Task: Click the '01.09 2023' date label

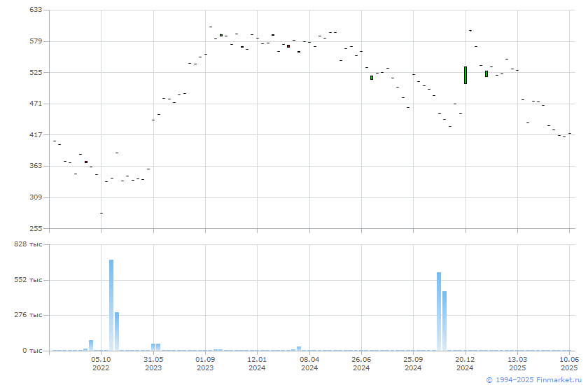Action: (205, 363)
